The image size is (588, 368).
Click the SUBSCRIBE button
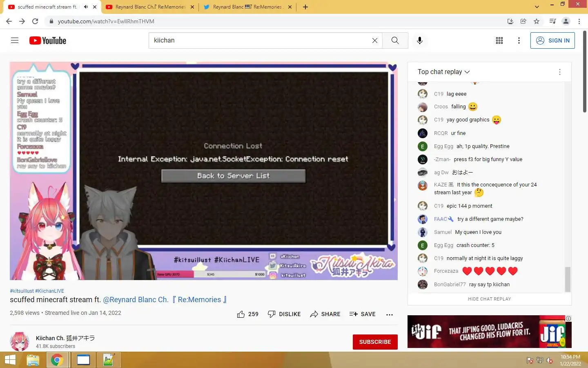pos(375,342)
